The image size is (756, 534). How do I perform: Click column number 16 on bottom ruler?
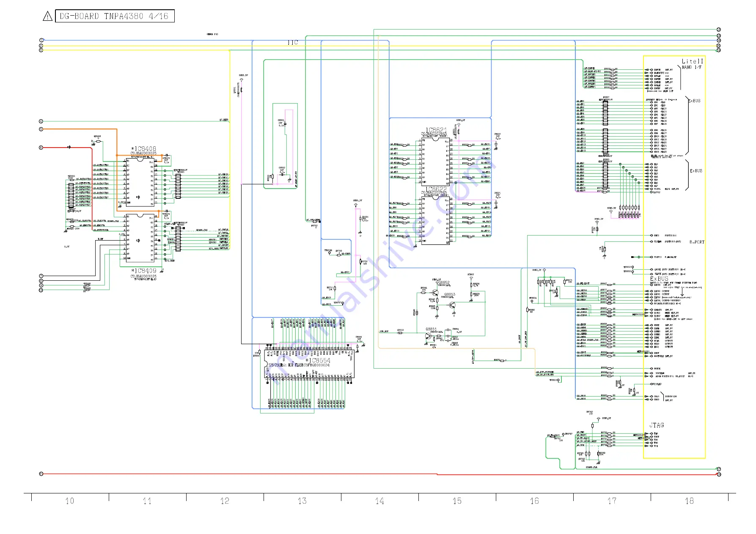[534, 501]
